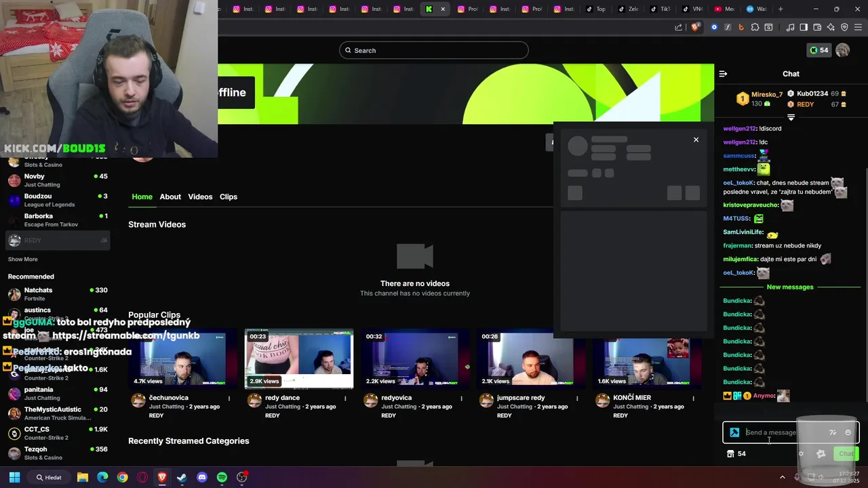The image size is (868, 488).
Task: Open panitania recommended channel
Action: (x=58, y=394)
